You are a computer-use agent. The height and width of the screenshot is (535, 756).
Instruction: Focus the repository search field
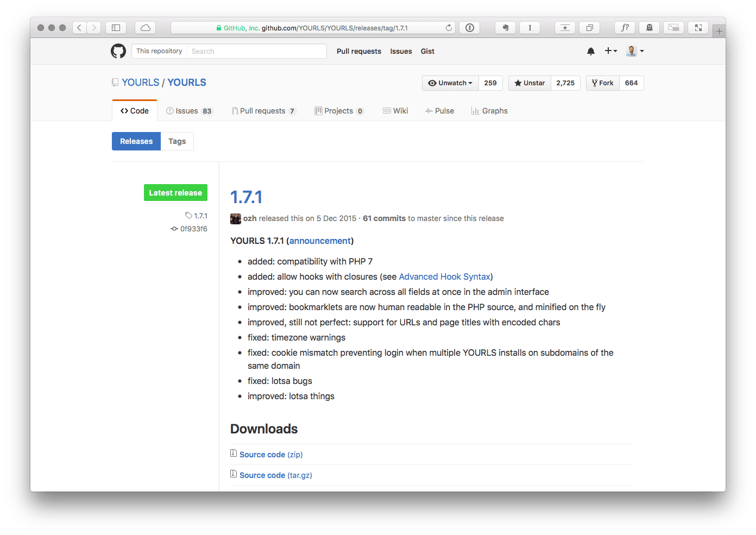point(256,51)
